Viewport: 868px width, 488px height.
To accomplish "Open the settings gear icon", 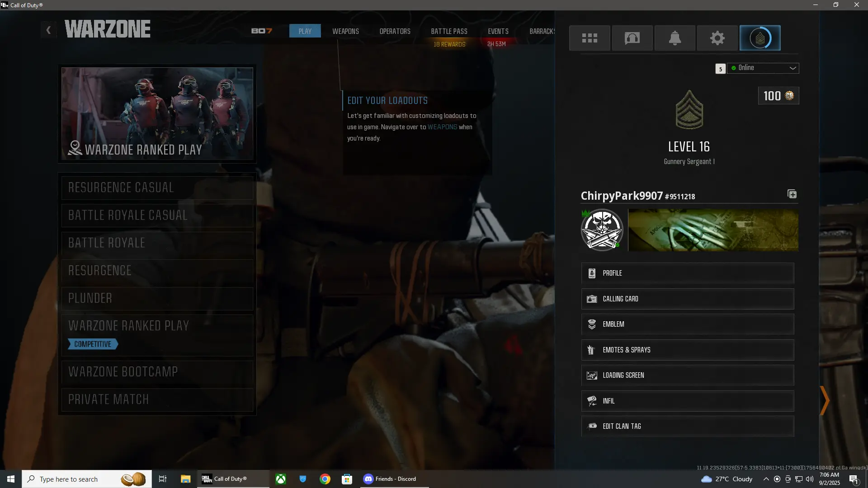I will 717,38.
